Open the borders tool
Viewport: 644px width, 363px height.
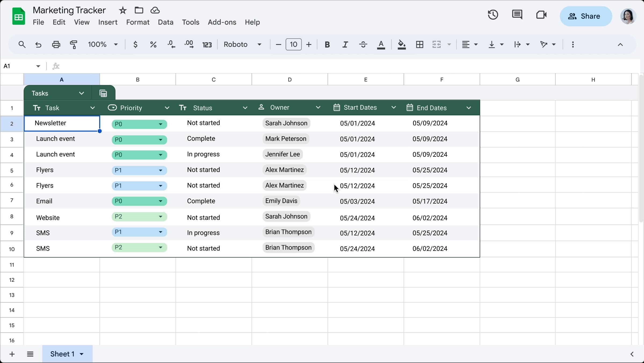pyautogui.click(x=419, y=45)
